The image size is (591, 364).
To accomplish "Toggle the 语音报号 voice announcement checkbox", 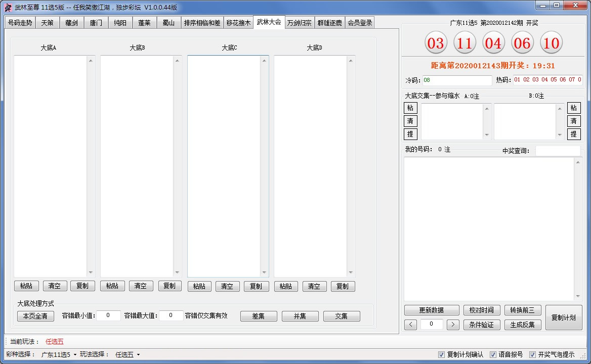I will pyautogui.click(x=493, y=354).
